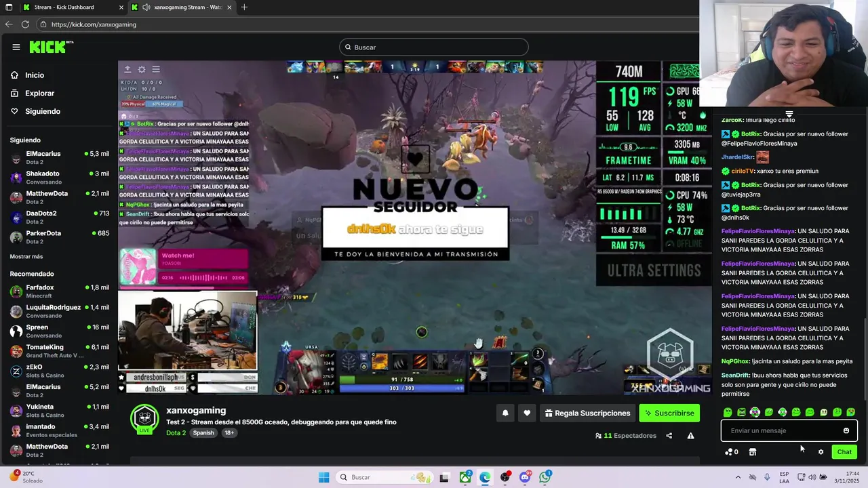Click the 11 Espectadores viewer count
This screenshot has width=868, height=488.
pos(626,436)
